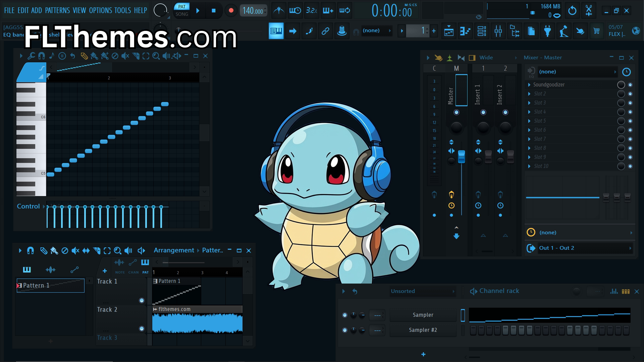Switch to SONG mode
Viewport: 644px width, 362px height.
(x=182, y=14)
